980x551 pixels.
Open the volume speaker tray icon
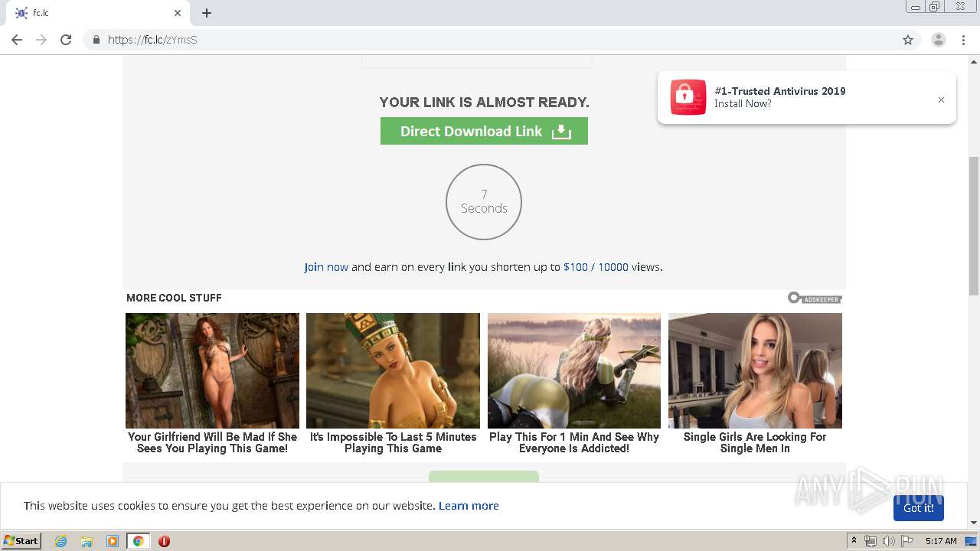888,541
